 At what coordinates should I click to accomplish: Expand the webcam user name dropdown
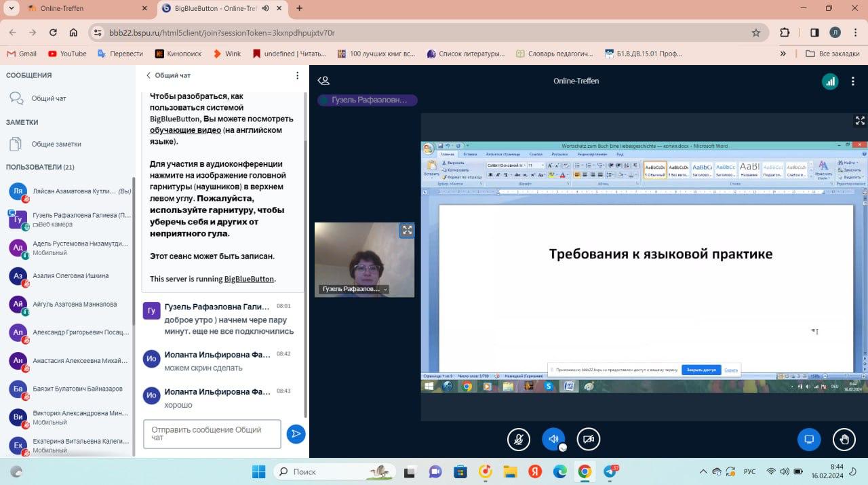386,289
